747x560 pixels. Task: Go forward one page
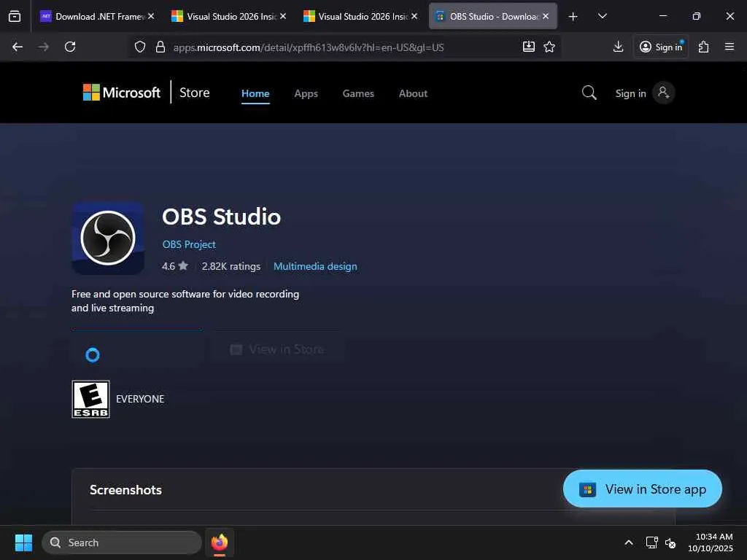(43, 47)
